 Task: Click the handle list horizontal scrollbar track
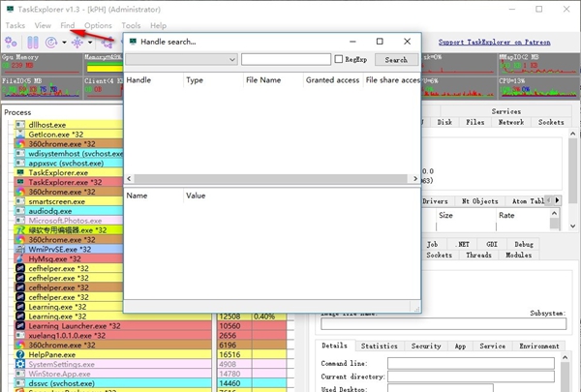tap(271, 179)
